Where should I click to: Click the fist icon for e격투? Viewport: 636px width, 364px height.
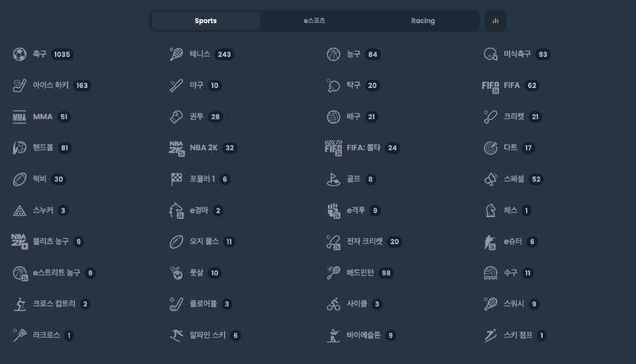tap(334, 210)
